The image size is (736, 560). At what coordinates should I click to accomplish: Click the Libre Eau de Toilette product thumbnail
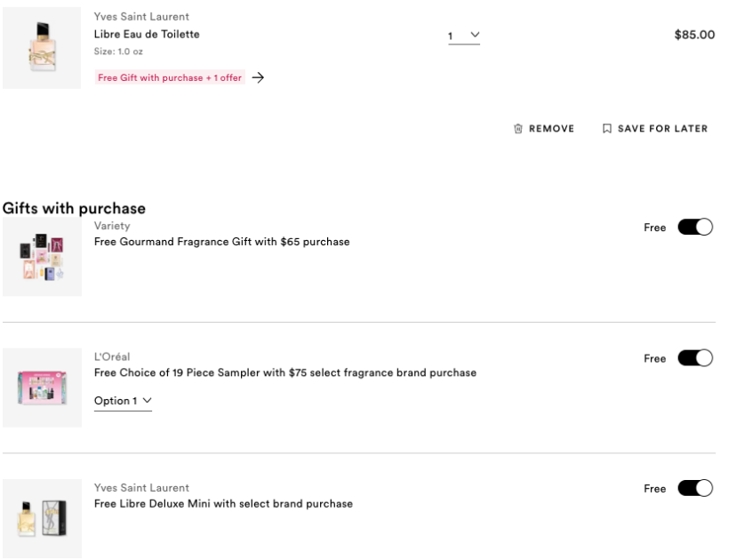tap(42, 49)
